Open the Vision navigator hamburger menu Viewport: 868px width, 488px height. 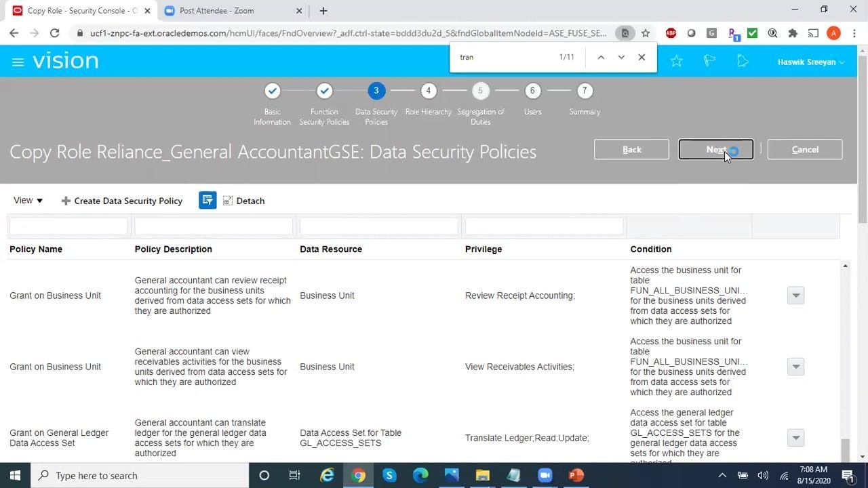click(18, 62)
